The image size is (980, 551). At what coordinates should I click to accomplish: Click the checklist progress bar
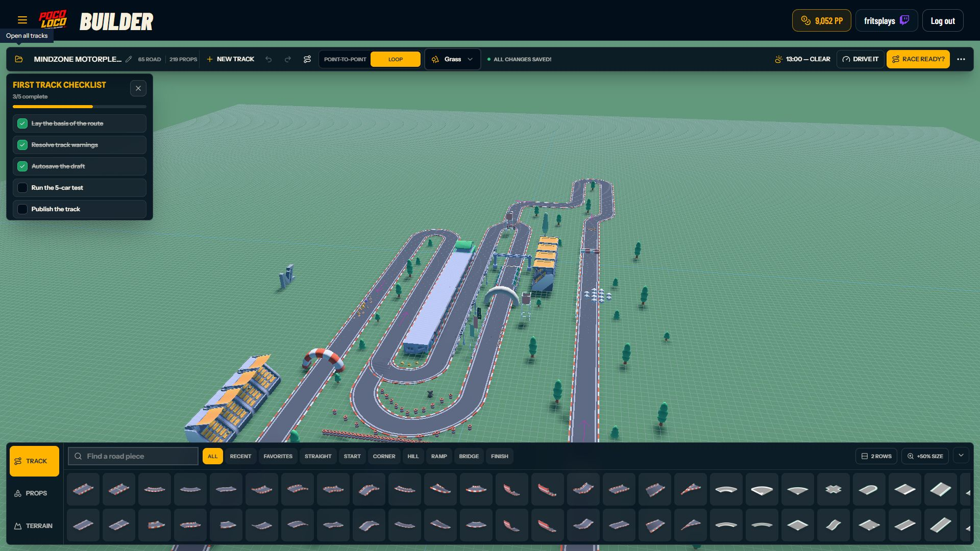pyautogui.click(x=80, y=107)
